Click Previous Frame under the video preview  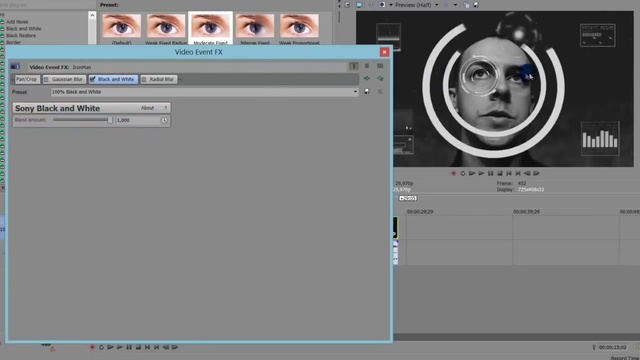click(527, 173)
